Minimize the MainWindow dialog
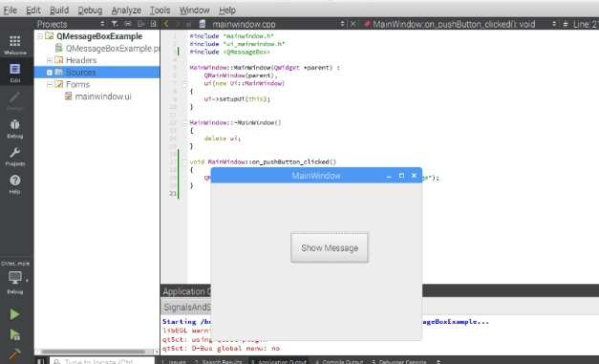The height and width of the screenshot is (364, 599). click(x=389, y=176)
